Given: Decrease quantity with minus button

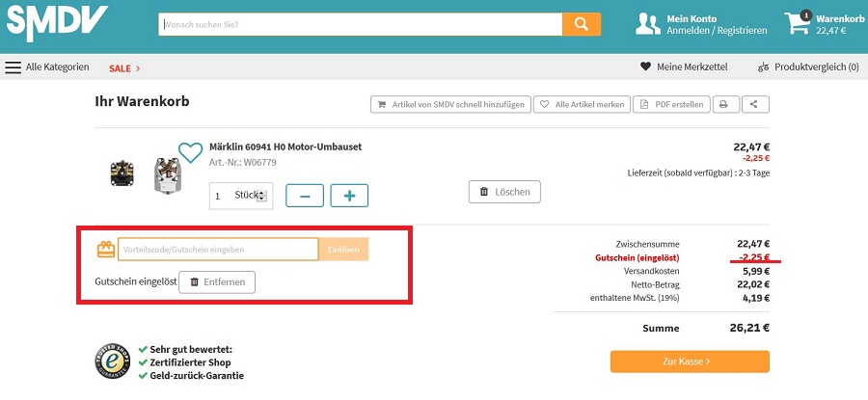Looking at the screenshot, I should (305, 196).
